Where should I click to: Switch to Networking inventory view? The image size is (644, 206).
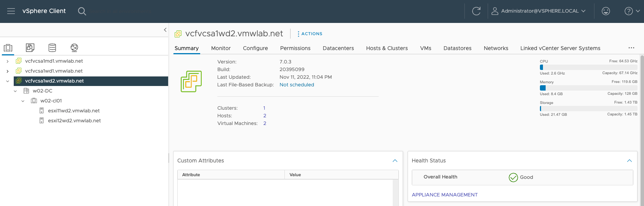[x=74, y=48]
